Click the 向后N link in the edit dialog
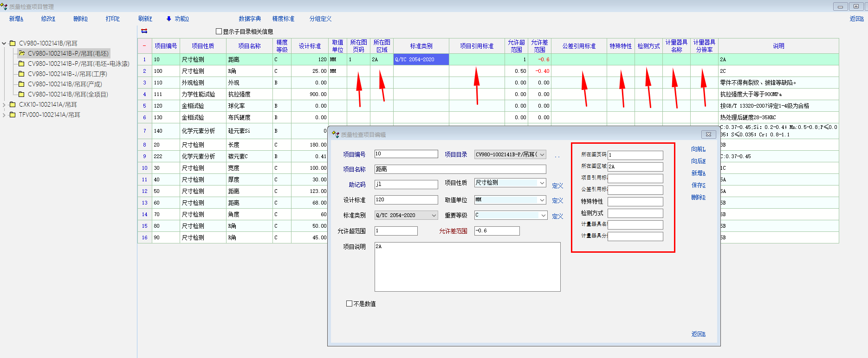 (x=698, y=161)
